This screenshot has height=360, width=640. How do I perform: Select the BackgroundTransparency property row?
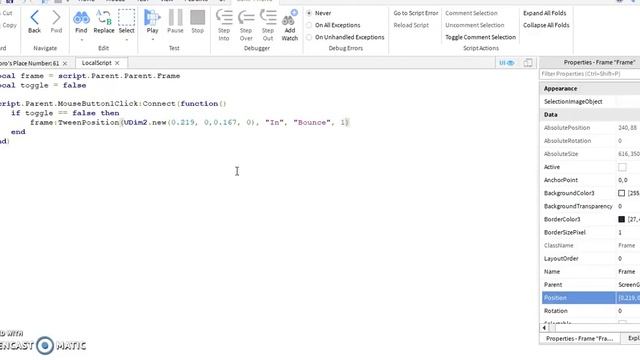(591, 206)
